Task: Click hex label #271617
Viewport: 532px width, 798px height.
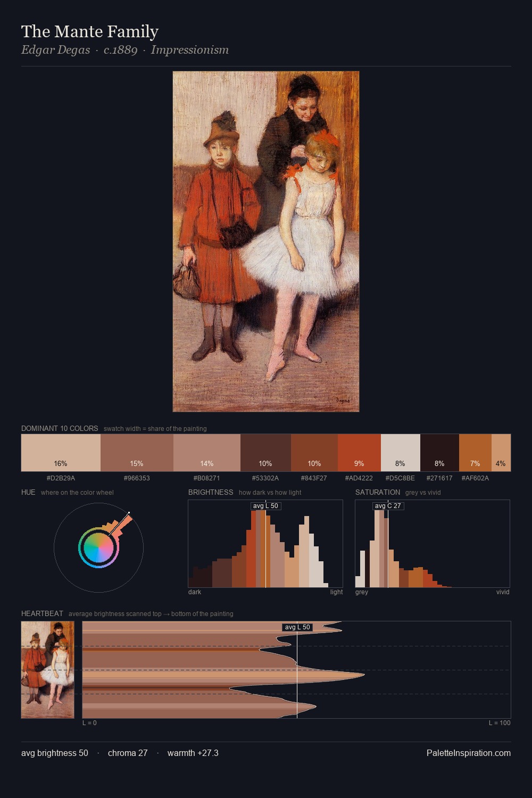Action: [439, 478]
